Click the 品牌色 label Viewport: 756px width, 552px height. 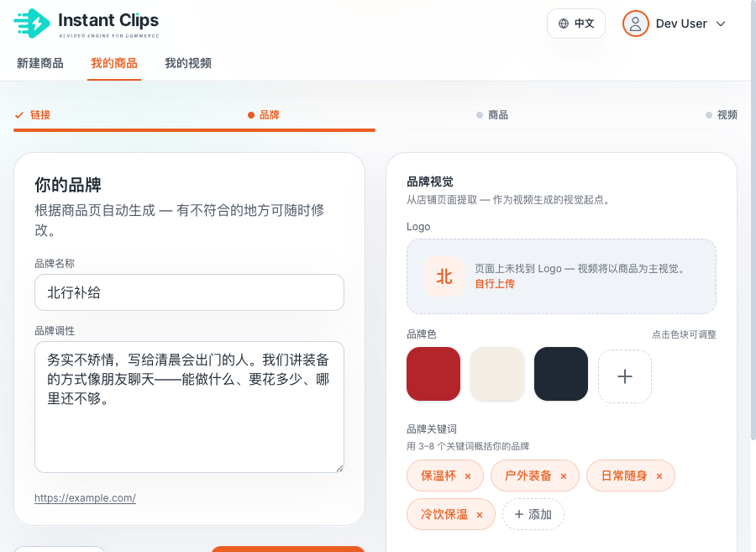[422, 334]
